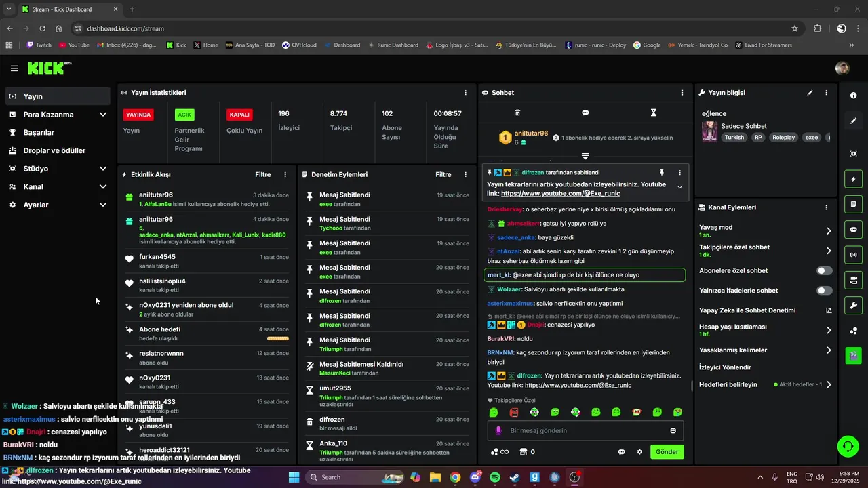Click the shop icon showing 0
Image resolution: width=868 pixels, height=488 pixels.
click(x=527, y=451)
